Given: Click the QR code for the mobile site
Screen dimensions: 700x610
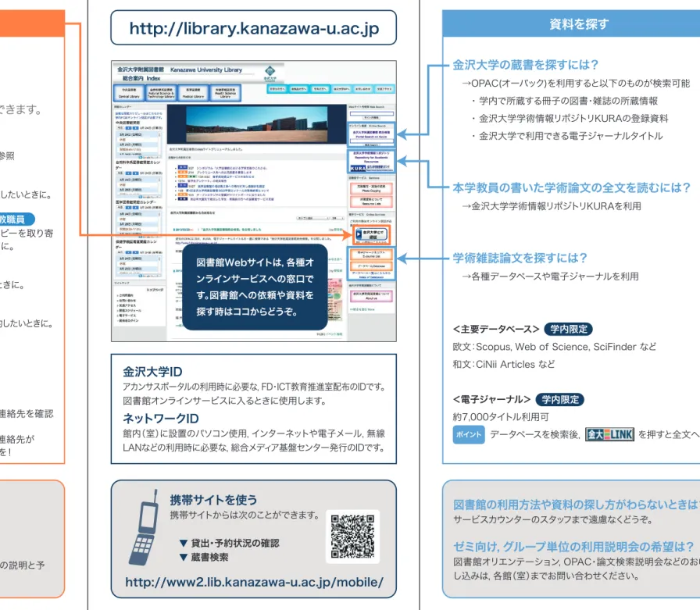Looking at the screenshot, I should coord(352,537).
